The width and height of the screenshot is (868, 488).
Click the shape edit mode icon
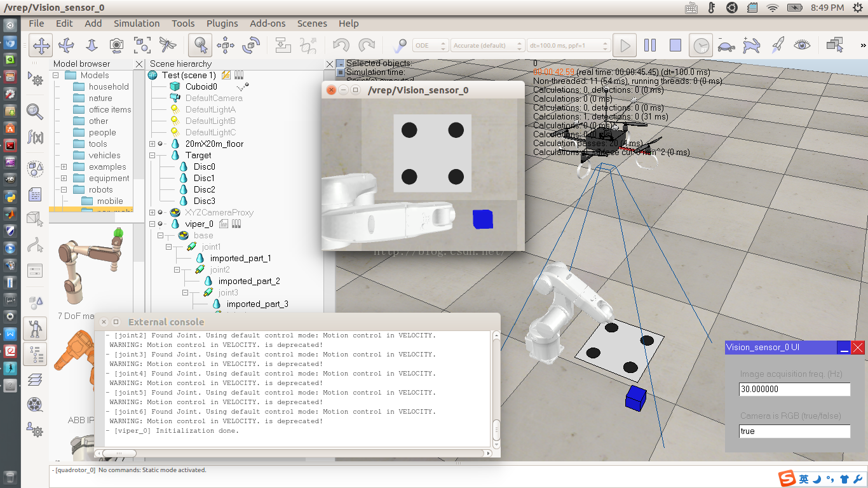point(36,219)
